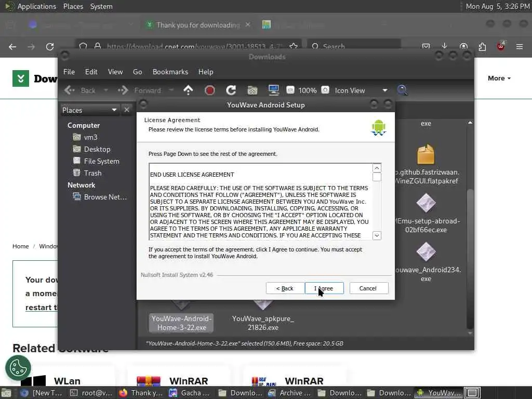Click the panel clock Mon Aug 5
The image size is (532, 399).
pos(497,6)
